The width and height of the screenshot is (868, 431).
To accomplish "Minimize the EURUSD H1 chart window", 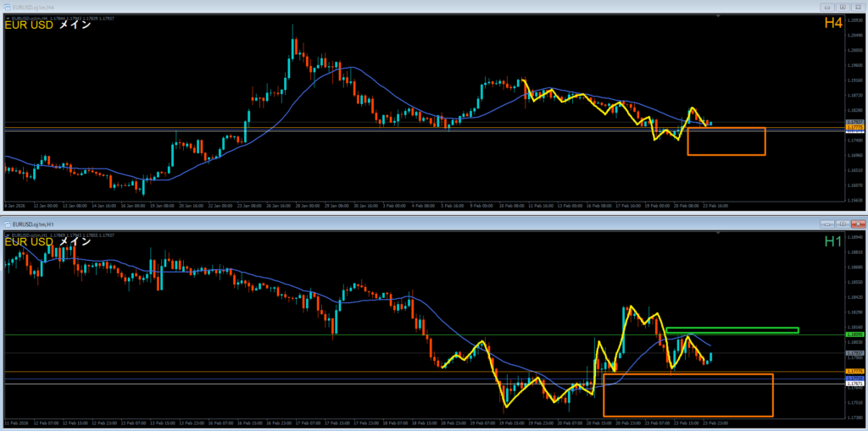I will point(829,224).
